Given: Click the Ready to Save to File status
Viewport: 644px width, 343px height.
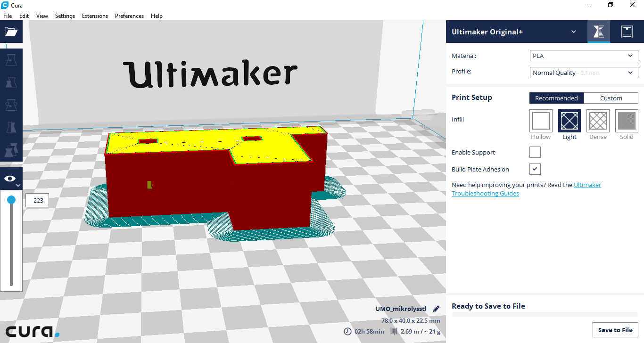Looking at the screenshot, I should click(488, 306).
